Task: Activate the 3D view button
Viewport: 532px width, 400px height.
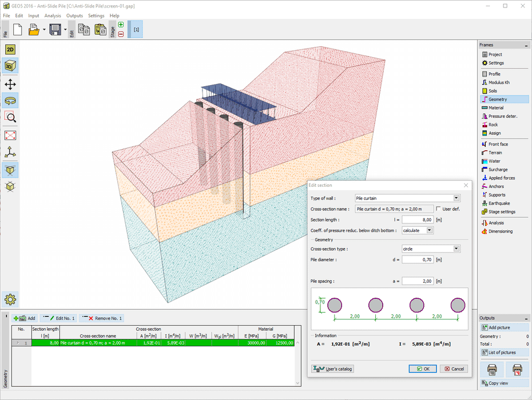Action: (x=10, y=66)
